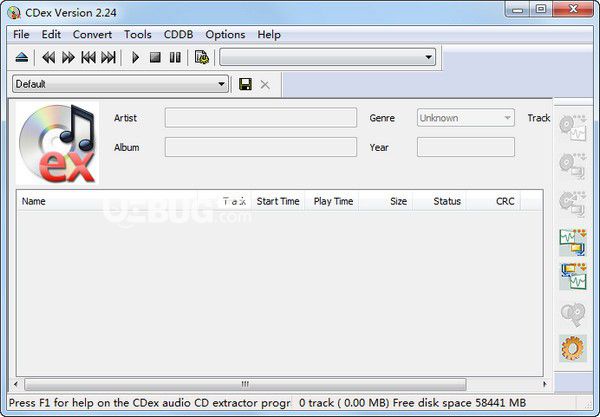Click the fast forward toolbar icon
Image resolution: width=600 pixels, height=417 pixels.
(68, 58)
